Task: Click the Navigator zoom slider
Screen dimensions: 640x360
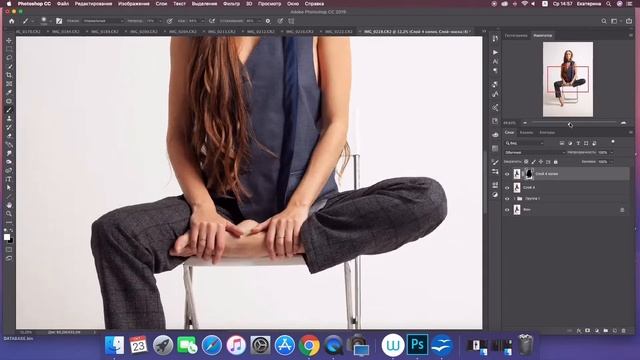Action: 573,123
